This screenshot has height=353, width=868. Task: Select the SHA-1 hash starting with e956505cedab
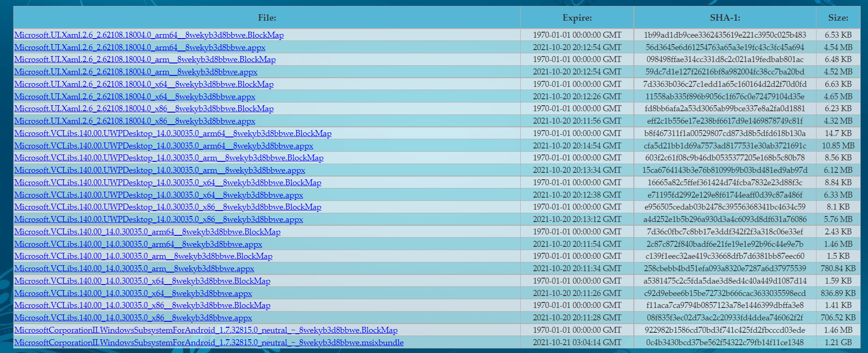725,207
